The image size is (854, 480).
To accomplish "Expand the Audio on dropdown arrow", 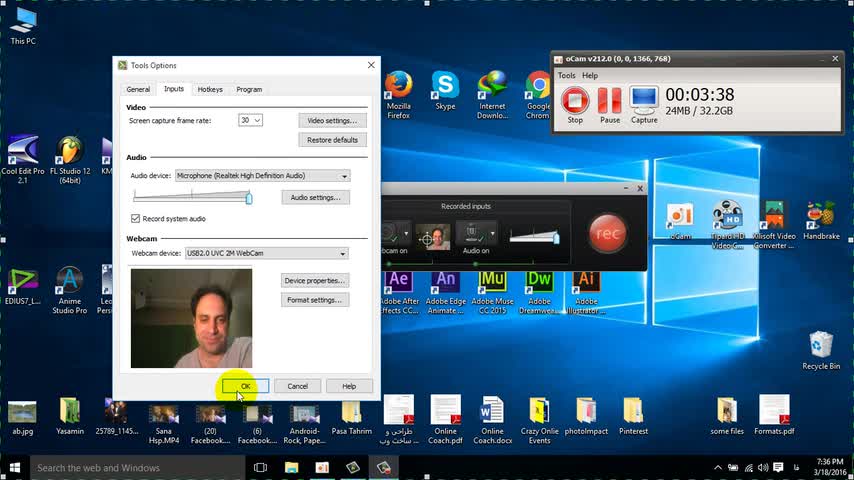I will tap(493, 234).
